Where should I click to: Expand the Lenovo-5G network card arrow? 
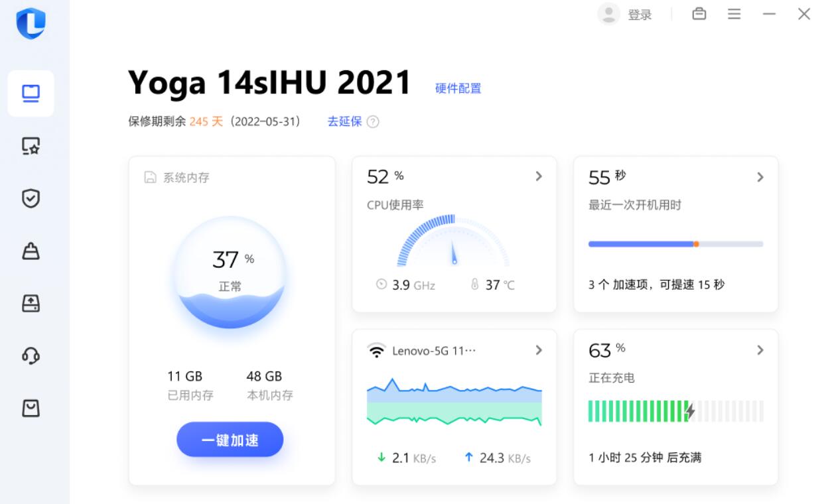click(x=539, y=350)
